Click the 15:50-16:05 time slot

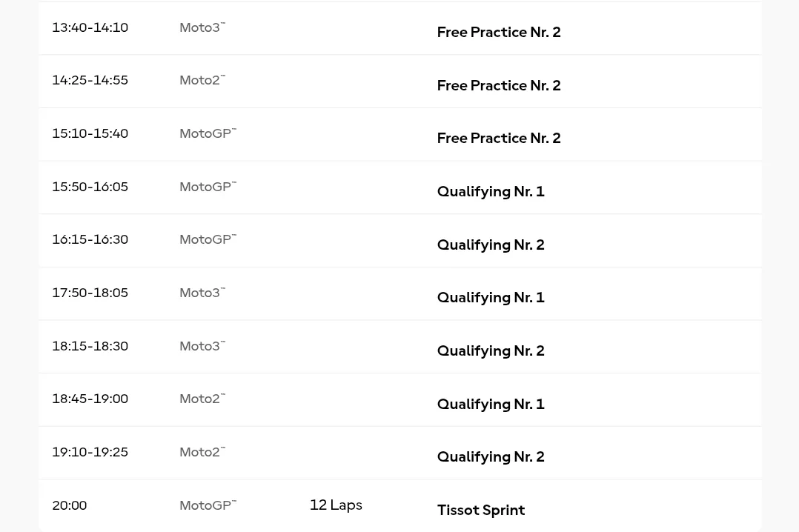(90, 187)
